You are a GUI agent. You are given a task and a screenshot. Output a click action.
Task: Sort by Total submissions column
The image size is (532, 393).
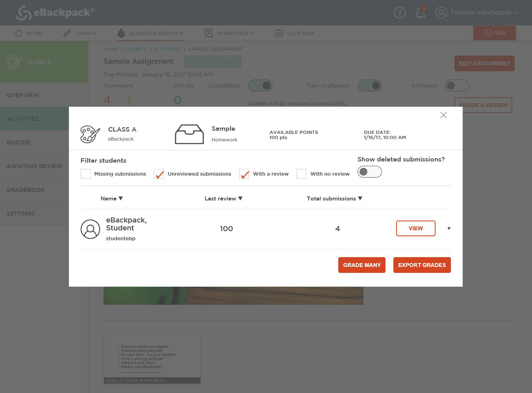pyautogui.click(x=334, y=198)
